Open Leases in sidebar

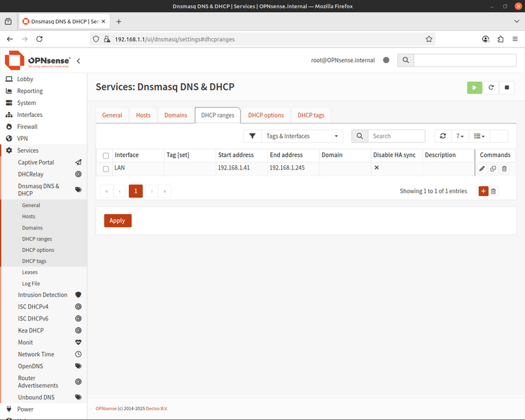(x=30, y=272)
